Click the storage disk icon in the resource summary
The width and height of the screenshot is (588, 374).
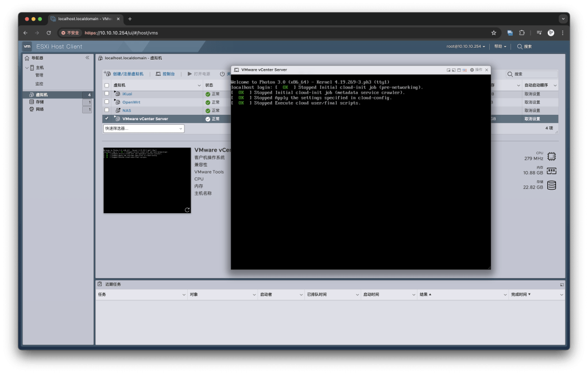pos(551,186)
